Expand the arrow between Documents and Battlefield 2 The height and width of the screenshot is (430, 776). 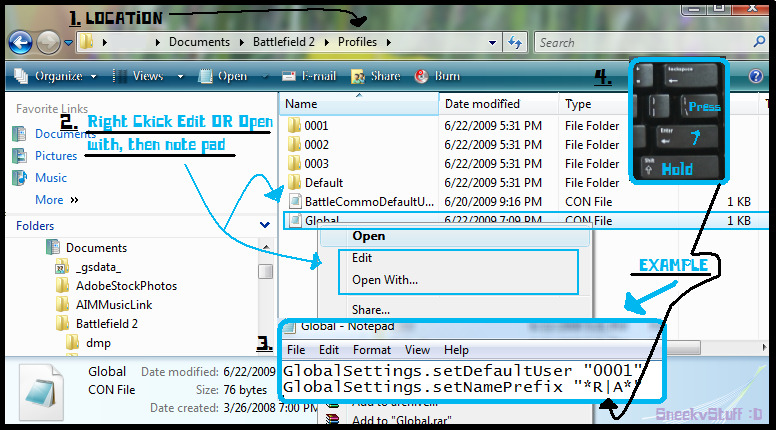tap(242, 43)
